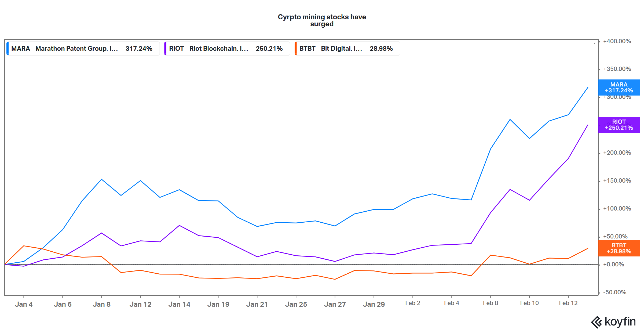The image size is (644, 333).
Task: Click the Jan 8 date label
Action: coord(101,304)
